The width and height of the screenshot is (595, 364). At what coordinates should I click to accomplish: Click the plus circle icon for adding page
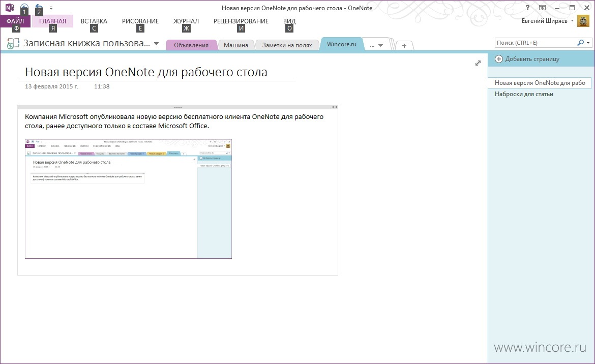[x=499, y=59]
